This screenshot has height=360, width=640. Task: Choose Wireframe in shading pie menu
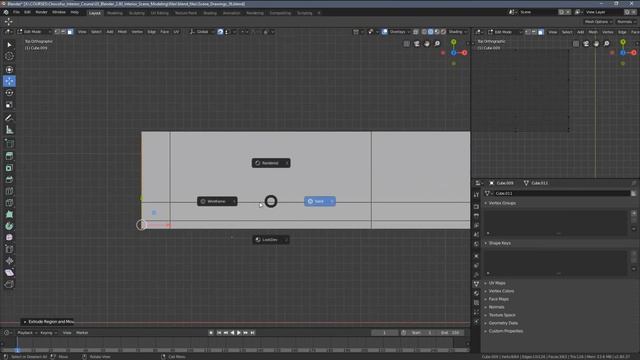(x=217, y=201)
